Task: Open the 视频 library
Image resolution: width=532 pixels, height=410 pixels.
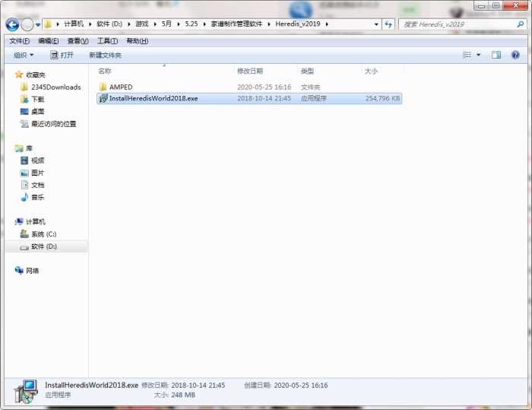Action: [x=38, y=161]
